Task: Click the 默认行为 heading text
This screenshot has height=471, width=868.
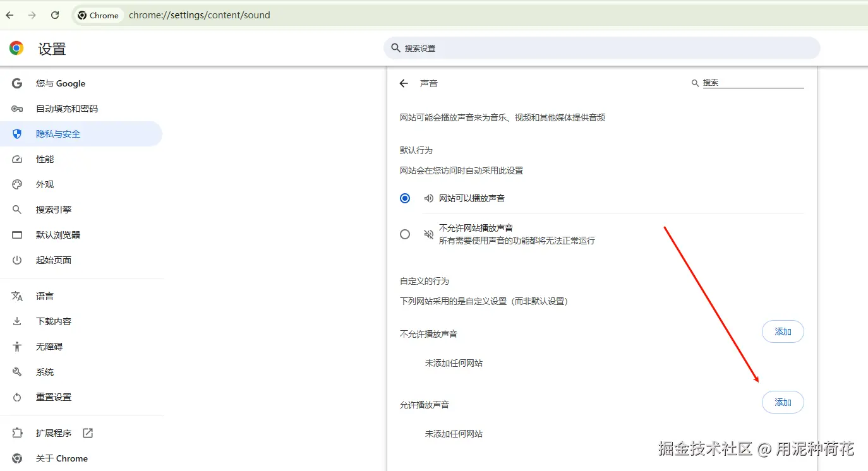Action: point(416,150)
